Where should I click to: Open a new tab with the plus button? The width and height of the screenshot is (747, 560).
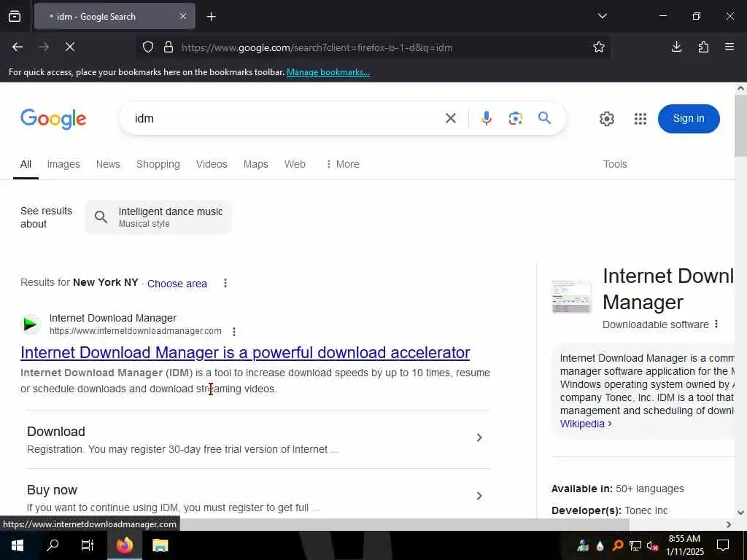212,17
